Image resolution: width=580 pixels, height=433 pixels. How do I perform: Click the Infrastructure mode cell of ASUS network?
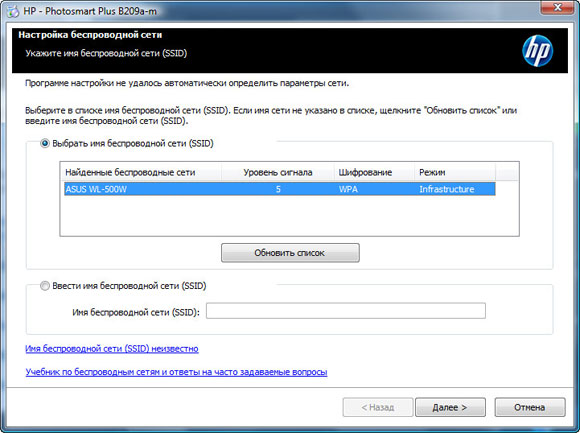(x=446, y=189)
